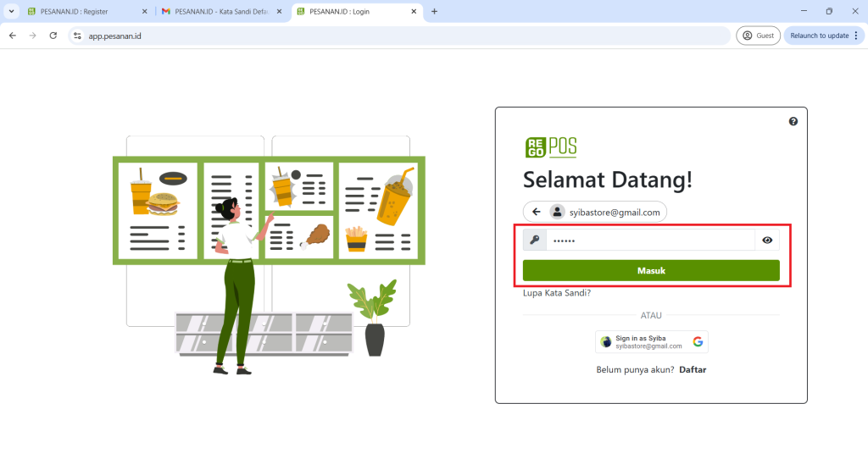Click the back arrow beside the email
The image size is (868, 459).
tap(536, 212)
